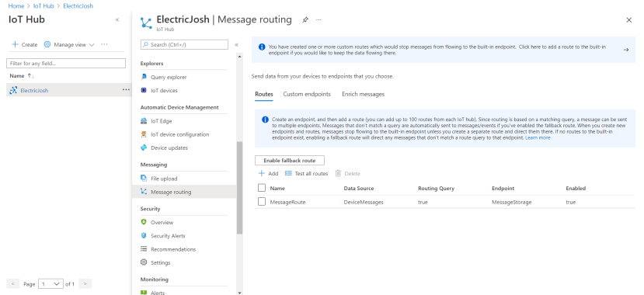Click the Recommendations list icon
Screen dimensions: 644x295
(x=144, y=249)
